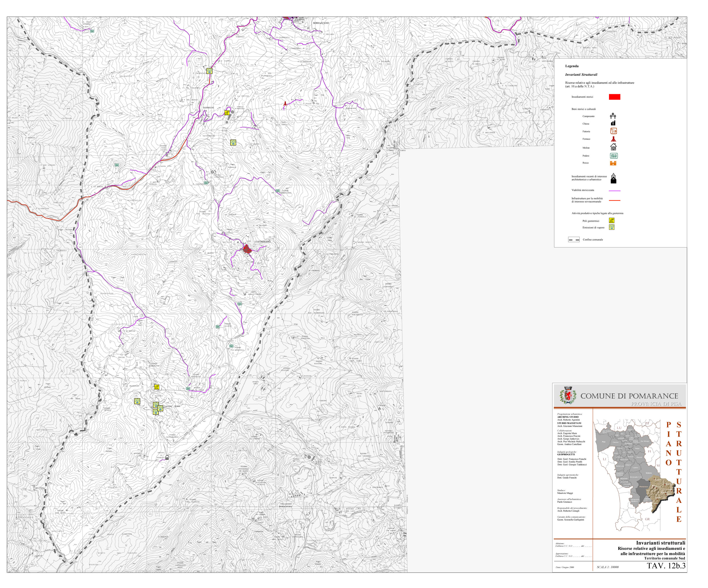Click the COMUNE DI POMARANCE title text

pyautogui.click(x=629, y=396)
